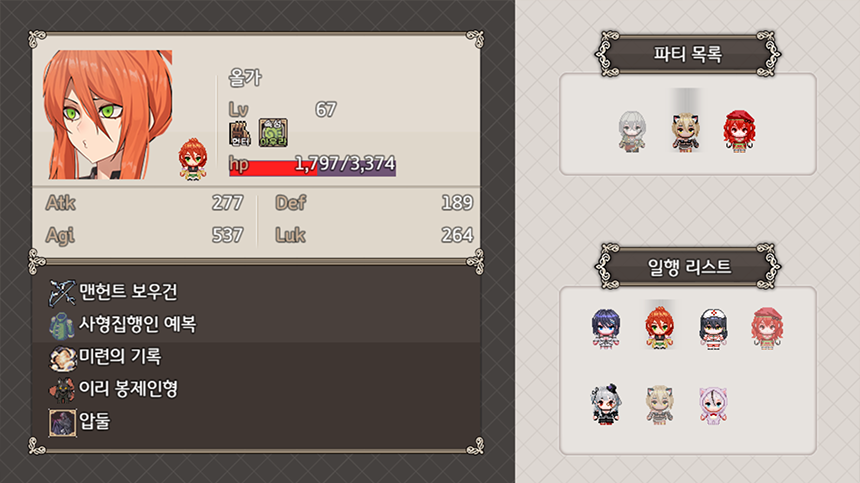The width and height of the screenshot is (860, 483).
Task: Select the 미련의 기록 equipment row text
Action: 120,357
